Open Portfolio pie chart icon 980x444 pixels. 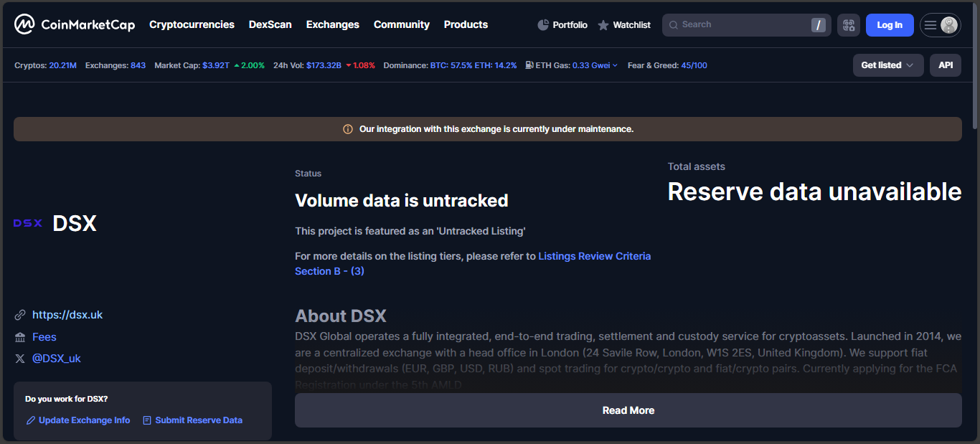[x=543, y=25]
